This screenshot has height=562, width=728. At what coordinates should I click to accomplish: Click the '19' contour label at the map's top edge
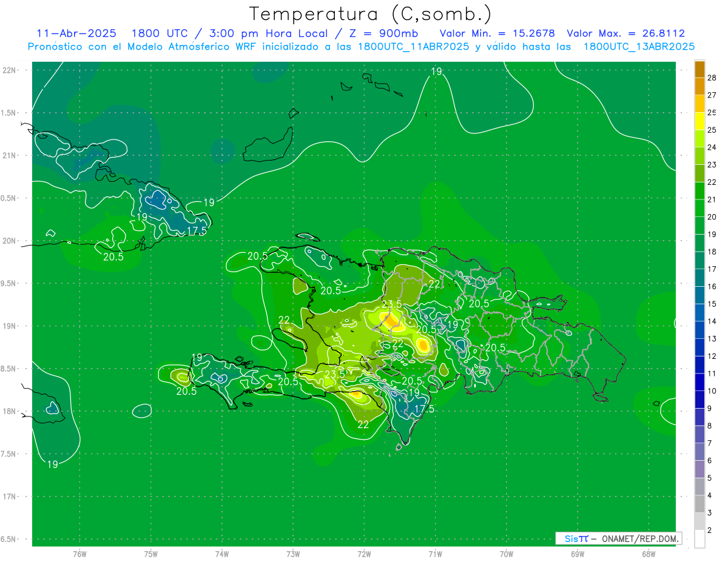click(x=436, y=72)
